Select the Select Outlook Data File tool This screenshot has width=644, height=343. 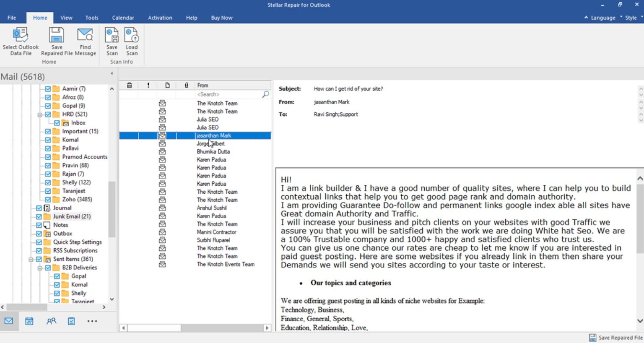tap(20, 41)
